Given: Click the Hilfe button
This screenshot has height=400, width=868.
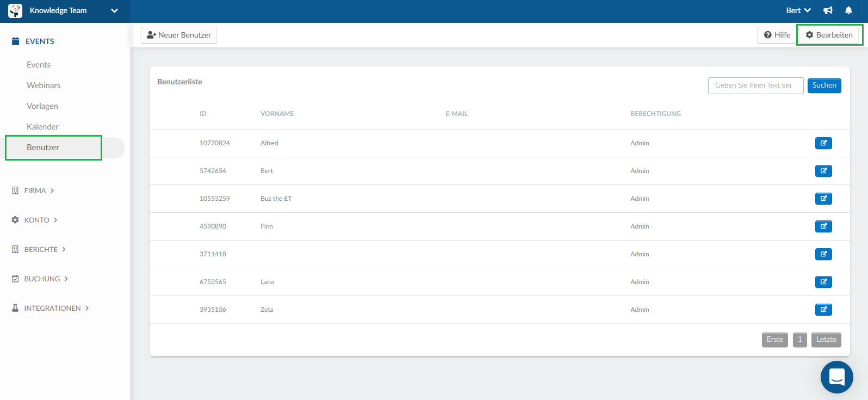Looking at the screenshot, I should point(777,35).
